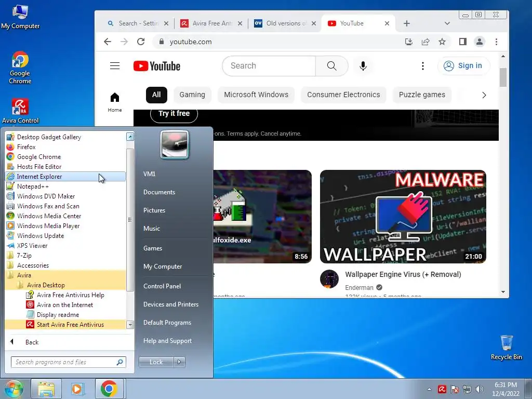532x399 pixels.
Task: Show hidden tray icons arrow
Action: pyautogui.click(x=429, y=389)
